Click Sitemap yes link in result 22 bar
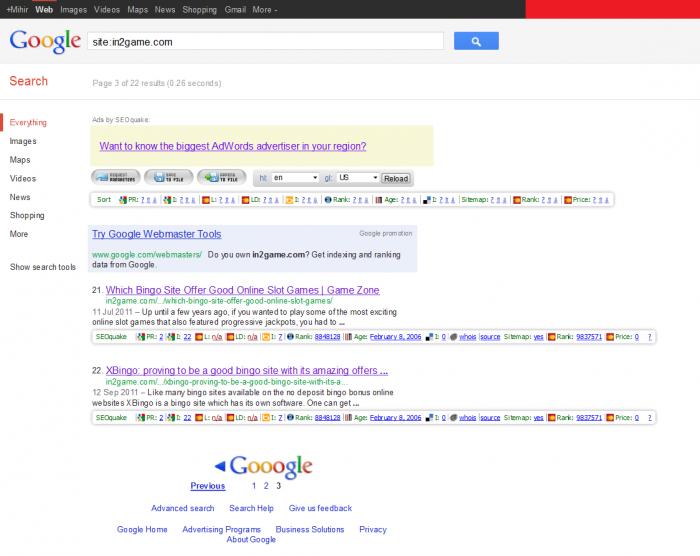Image resolution: width=700 pixels, height=556 pixels. coord(538,418)
